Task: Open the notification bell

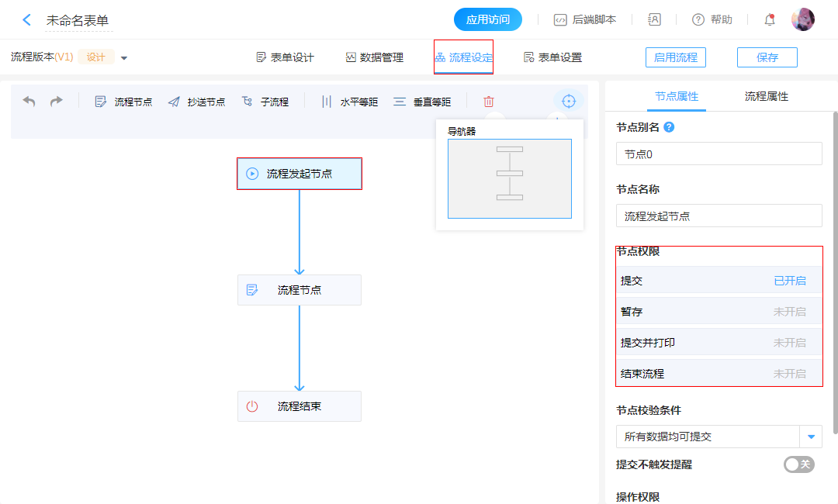Action: tap(770, 20)
